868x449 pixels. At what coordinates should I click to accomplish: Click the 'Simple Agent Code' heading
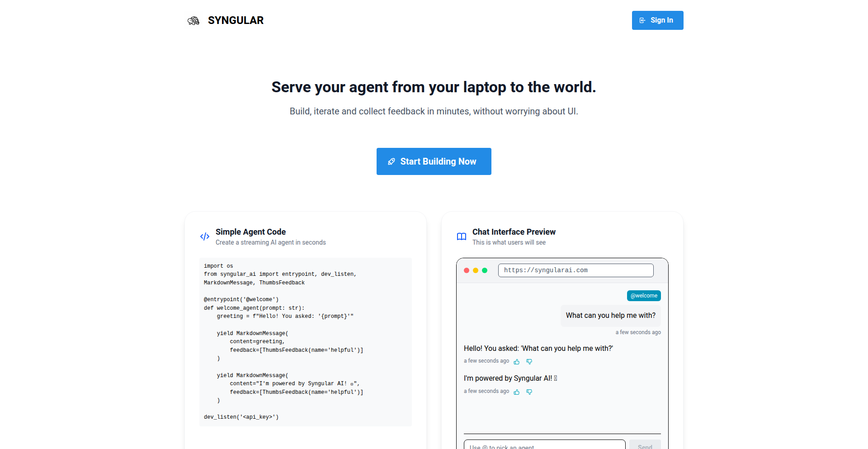(x=250, y=232)
